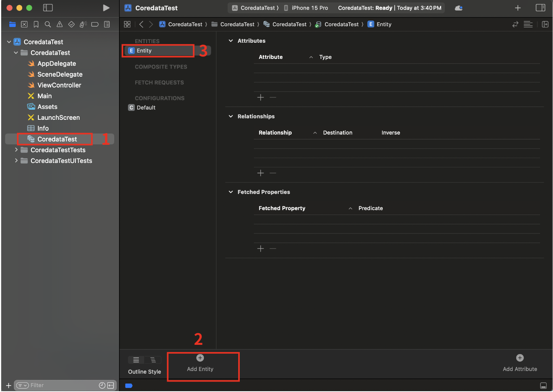This screenshot has width=553, height=392.
Task: Go back with the left chevron
Action: [x=141, y=24]
